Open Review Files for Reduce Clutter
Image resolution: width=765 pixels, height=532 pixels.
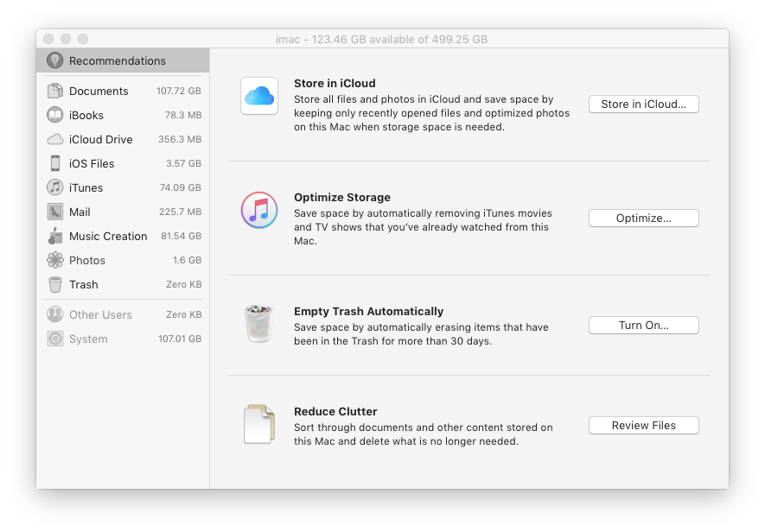click(x=643, y=425)
